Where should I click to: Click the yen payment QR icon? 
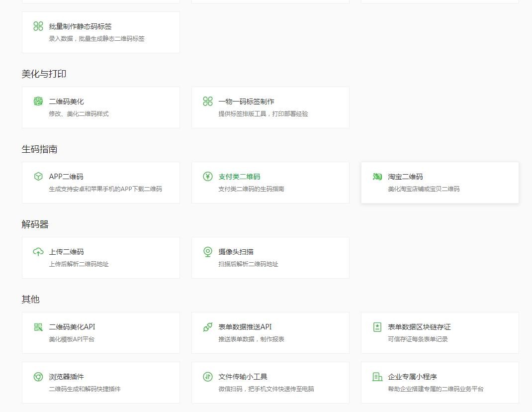(208, 177)
